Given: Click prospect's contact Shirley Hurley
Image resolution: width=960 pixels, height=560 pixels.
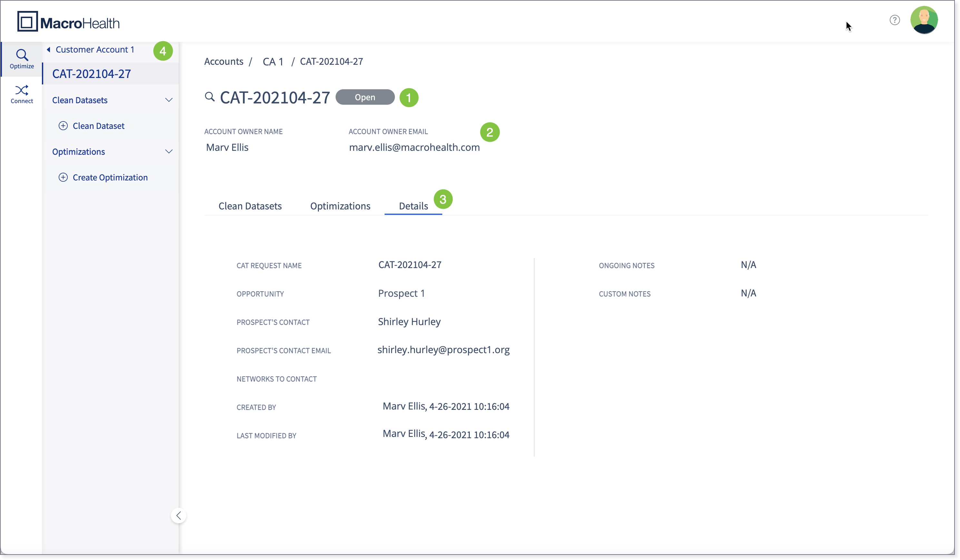Looking at the screenshot, I should coord(409,322).
